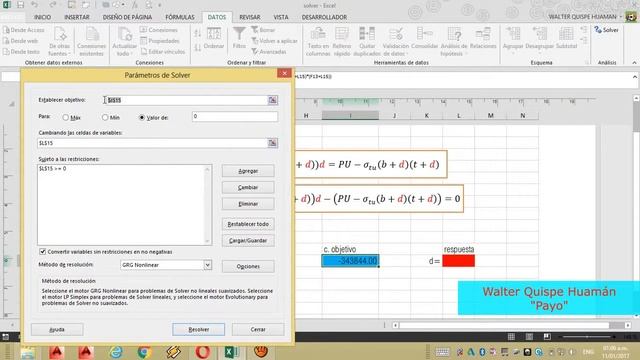Screen dimensions: 640x360
Task: Open Opera from the taskbar
Action: click(x=202, y=351)
